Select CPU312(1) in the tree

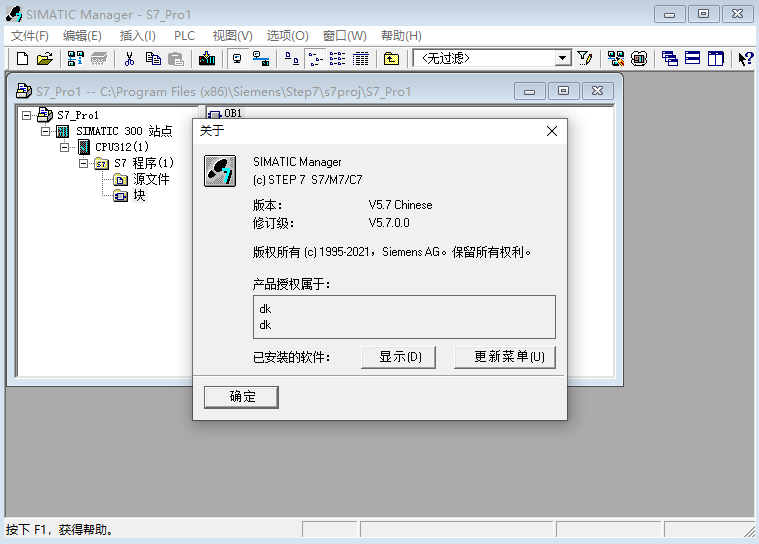coord(122,147)
